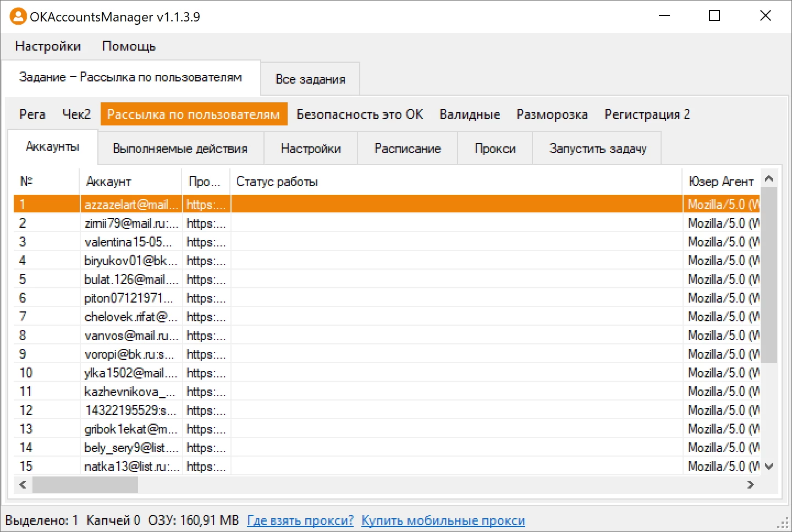Screen dimensions: 792x532
Task: Open the Прокси tab
Action: (x=495, y=149)
